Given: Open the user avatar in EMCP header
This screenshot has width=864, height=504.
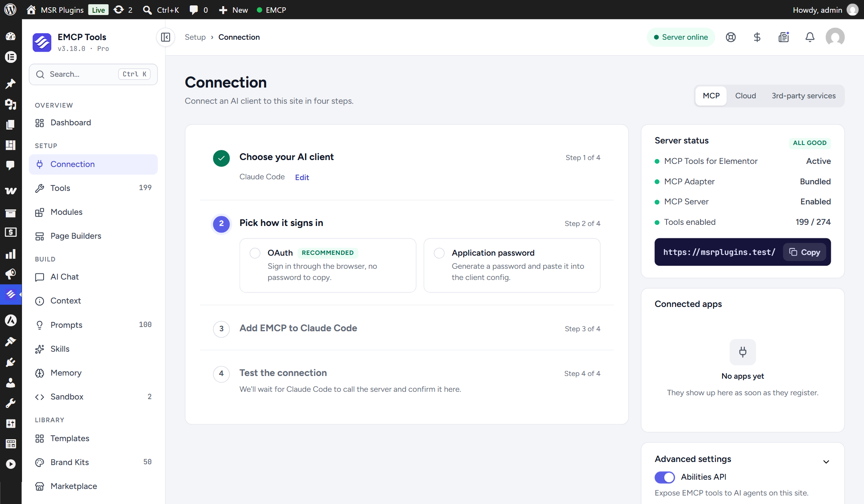Looking at the screenshot, I should 835,37.
